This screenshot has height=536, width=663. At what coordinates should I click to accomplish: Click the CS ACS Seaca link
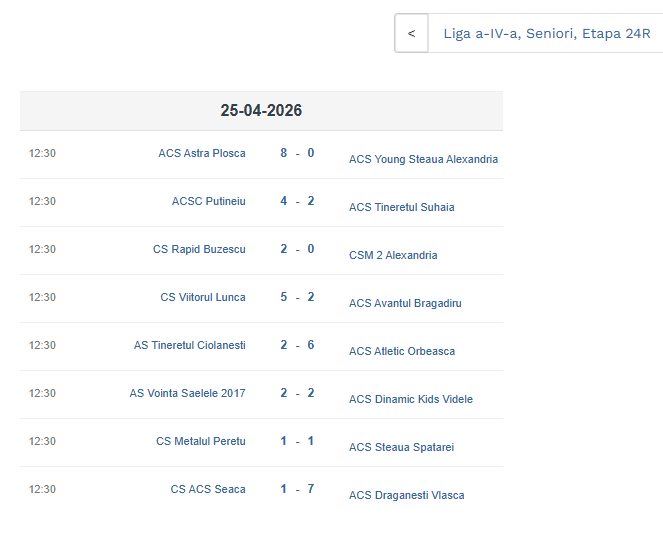(208, 489)
